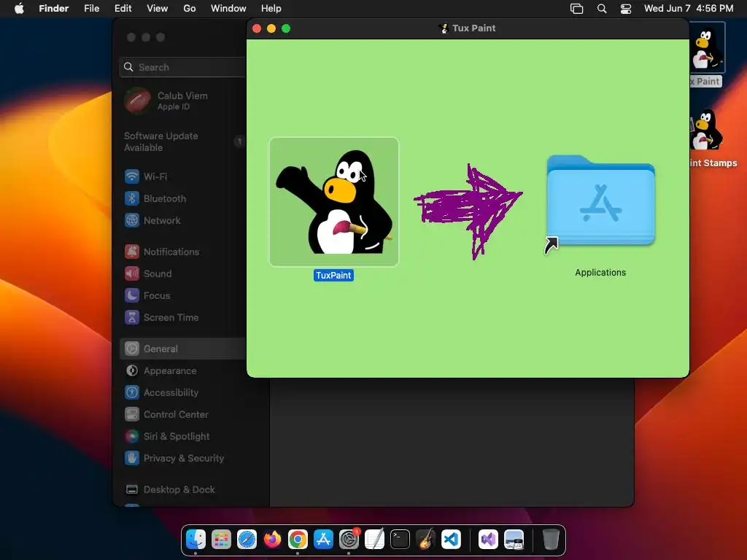Viewport: 747px width, 560px height.
Task: Open Terminal from the Dock
Action: tap(400, 540)
